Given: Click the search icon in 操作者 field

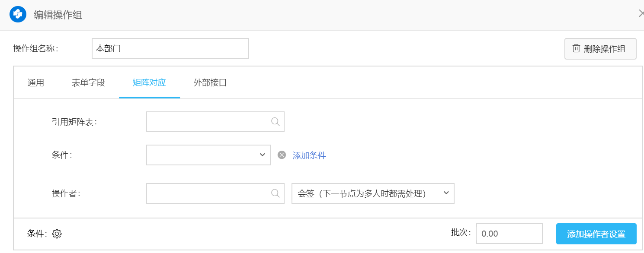Looking at the screenshot, I should point(275,193).
